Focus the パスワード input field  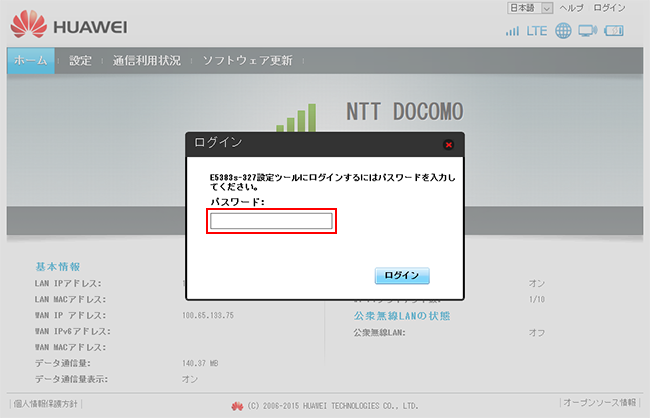[271, 221]
